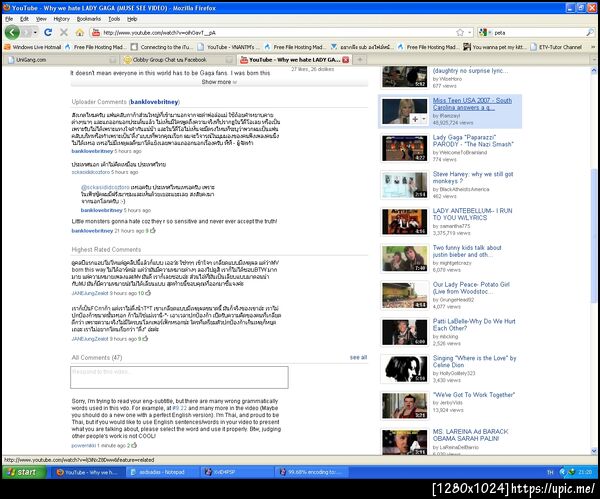Screen dimensions: 600x499
Task: Expand description with Show more
Action: 219,82
